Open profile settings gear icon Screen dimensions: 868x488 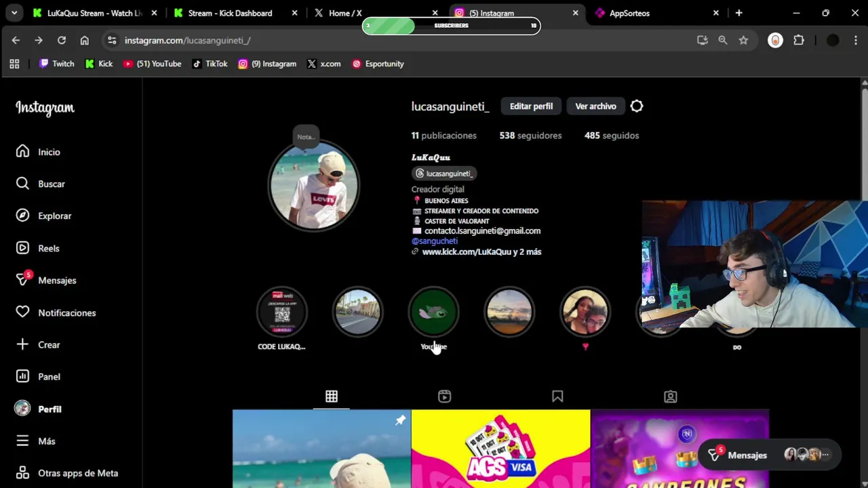tap(637, 106)
